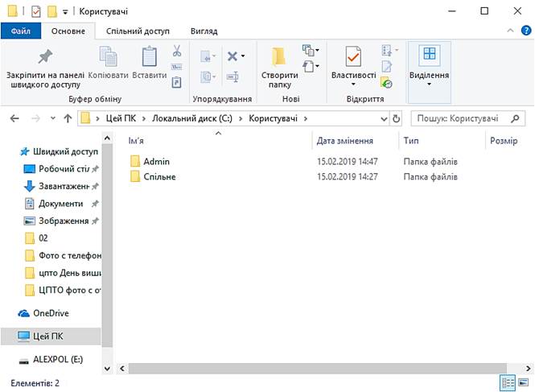Click the Копіювати icon in ribbon

(x=108, y=56)
